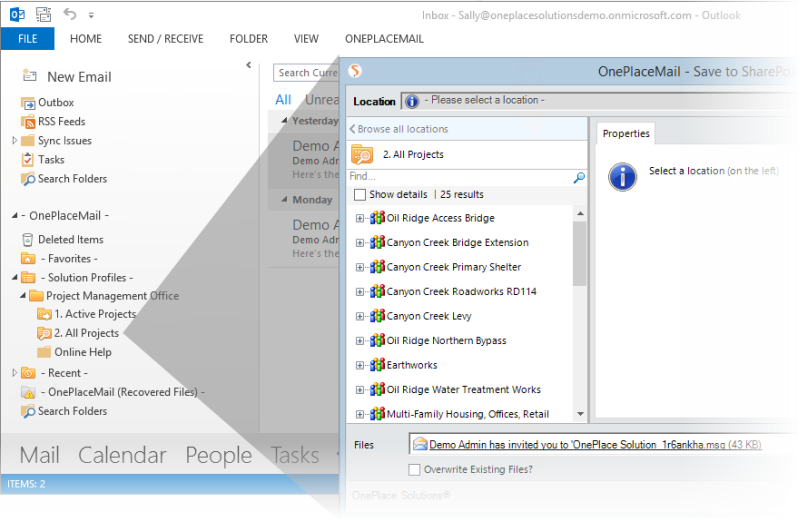800x520 pixels.
Task: Open the Demo Admin .msg file link
Action: click(595, 444)
